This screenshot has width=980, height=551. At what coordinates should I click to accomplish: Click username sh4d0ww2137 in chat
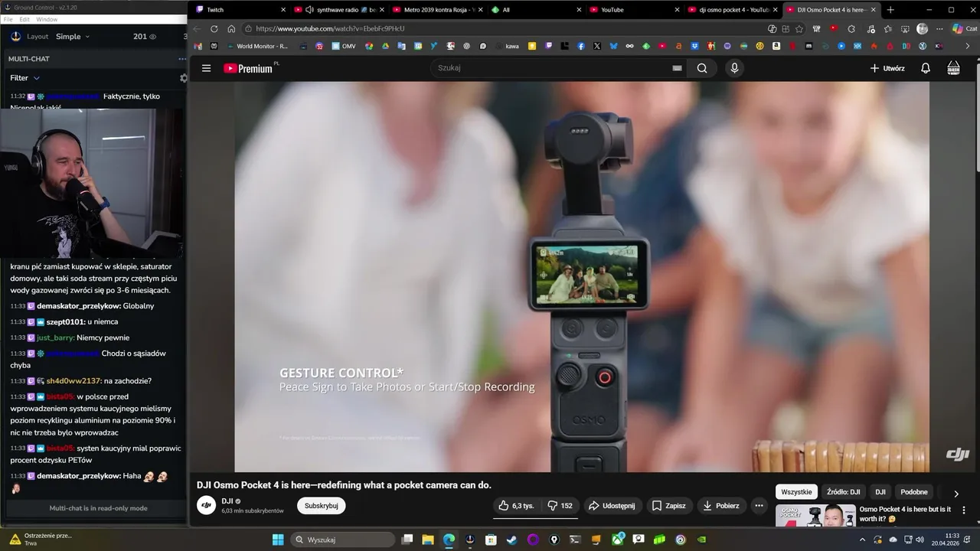(73, 381)
